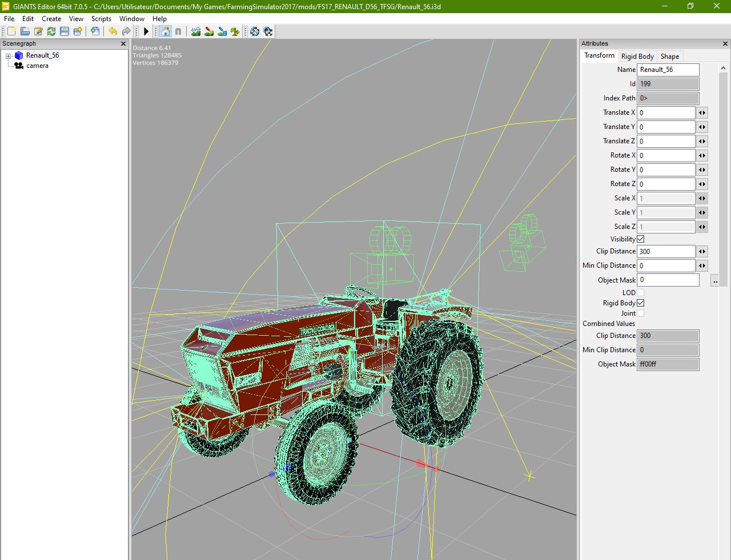Switch to the Shape tab
Screen dimensions: 731x560
(x=670, y=57)
